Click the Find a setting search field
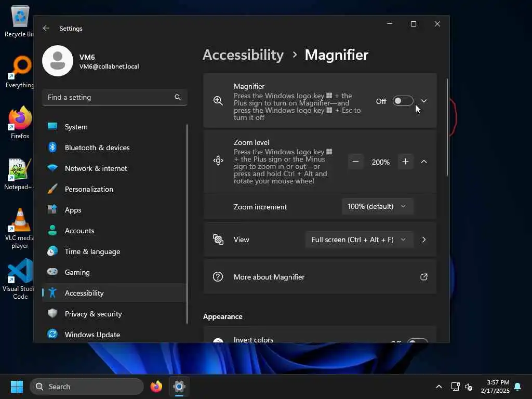The width and height of the screenshot is (532, 399). coord(115,97)
